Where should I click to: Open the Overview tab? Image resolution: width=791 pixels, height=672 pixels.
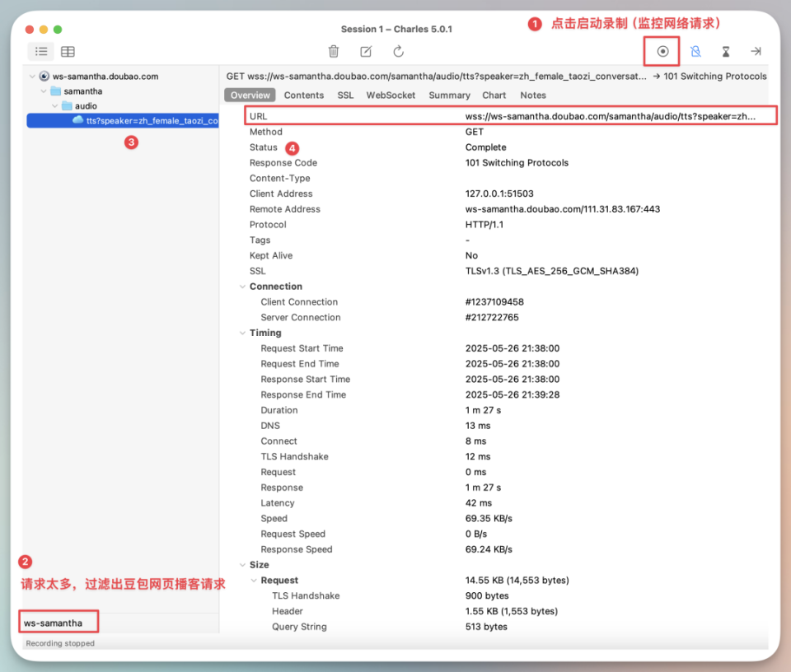click(x=250, y=96)
